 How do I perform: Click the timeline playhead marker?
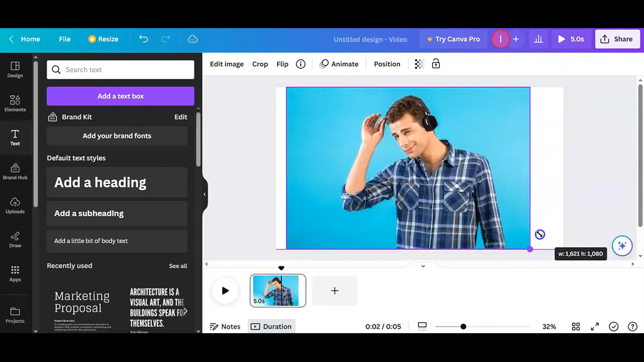pyautogui.click(x=281, y=268)
